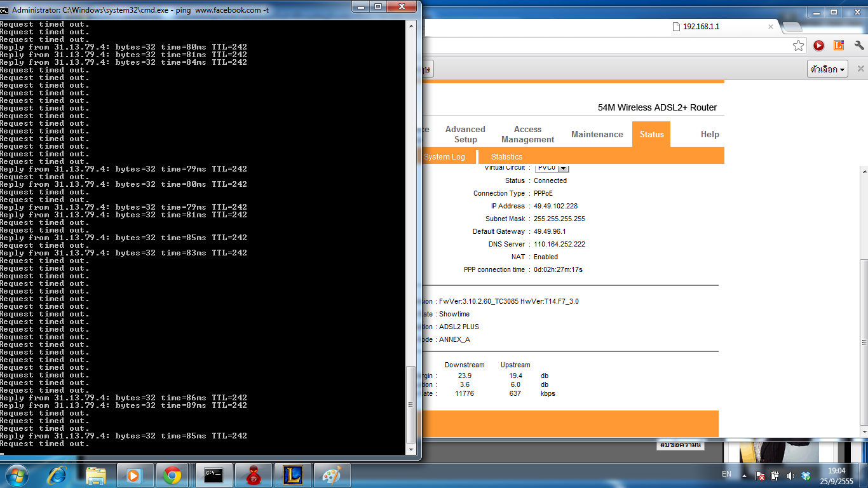Click the ADSL2 PLUS modulation text
This screenshot has height=488, width=868.
(x=459, y=327)
